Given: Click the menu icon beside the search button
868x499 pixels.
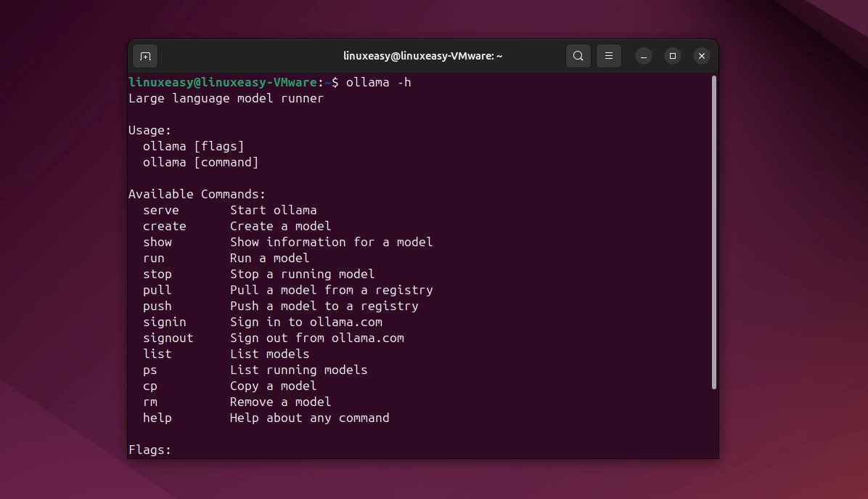Looking at the screenshot, I should tap(608, 56).
